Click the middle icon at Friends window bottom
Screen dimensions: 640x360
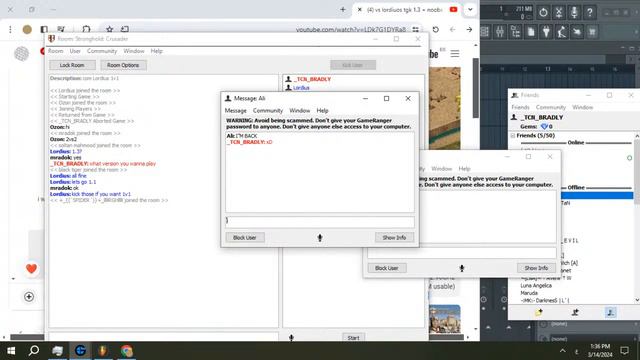click(575, 312)
